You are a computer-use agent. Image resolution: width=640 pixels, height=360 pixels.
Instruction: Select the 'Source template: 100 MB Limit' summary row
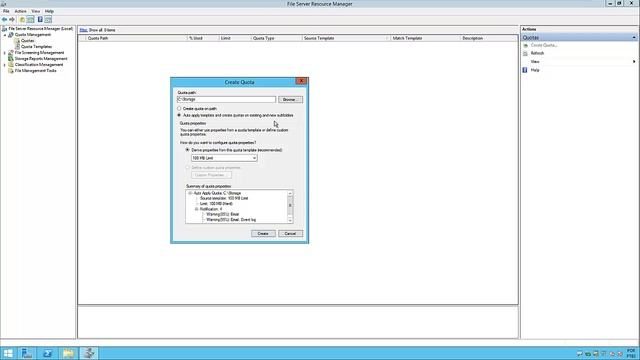point(224,198)
